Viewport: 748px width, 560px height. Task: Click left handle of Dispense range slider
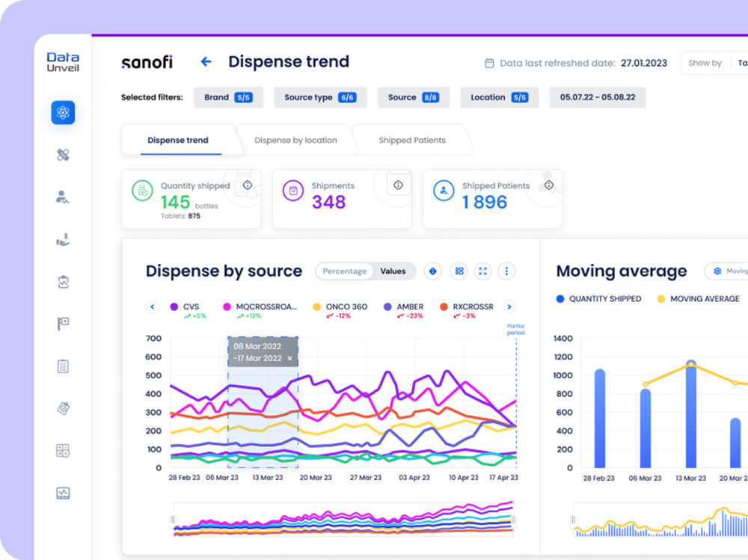tap(173, 520)
